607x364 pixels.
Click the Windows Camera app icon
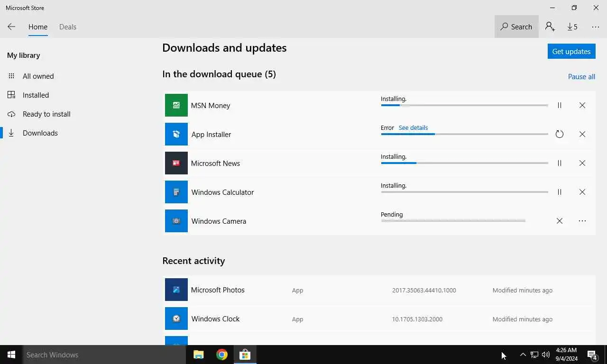tap(176, 221)
